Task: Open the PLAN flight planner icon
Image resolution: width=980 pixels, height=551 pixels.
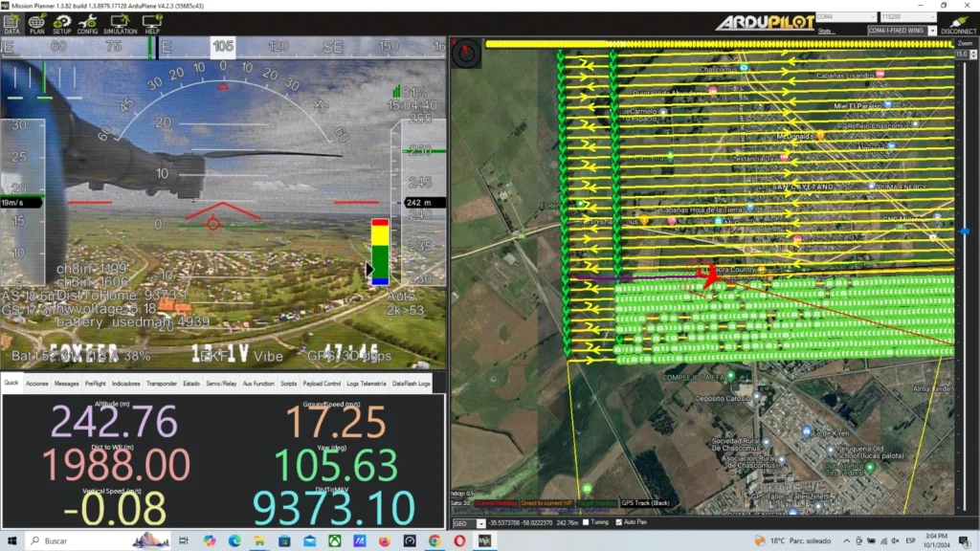Action: pos(36,22)
